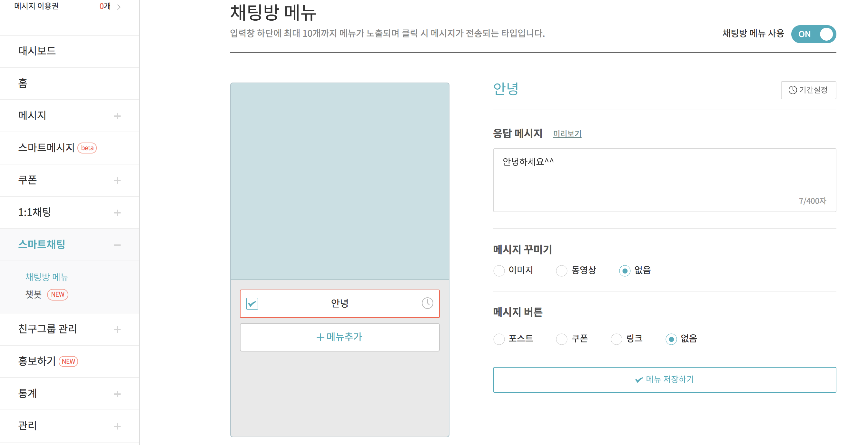The image size is (868, 445).
Task: Select 이미지 under 메시지 꾸미기
Action: point(499,271)
